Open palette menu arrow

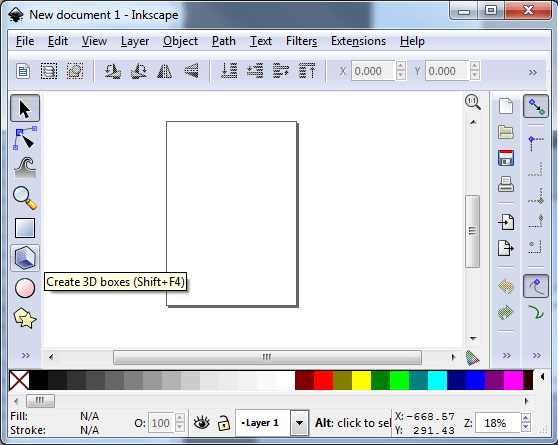542,376
